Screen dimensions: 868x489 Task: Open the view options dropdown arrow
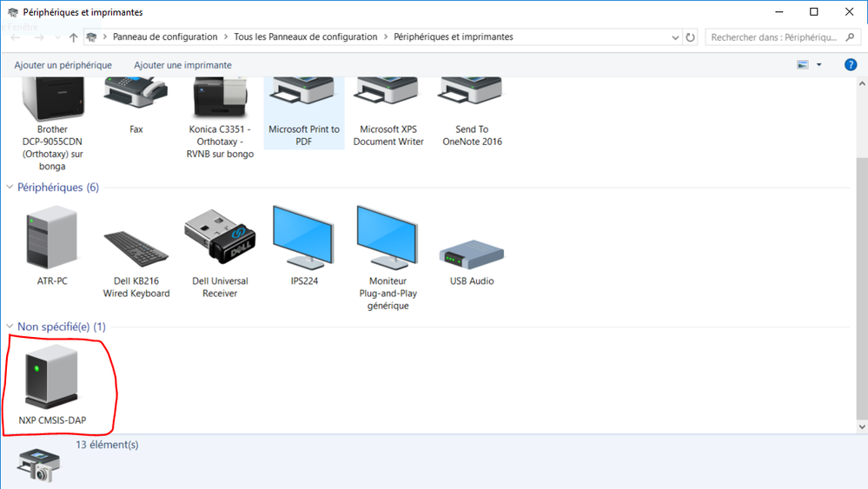pyautogui.click(x=819, y=65)
